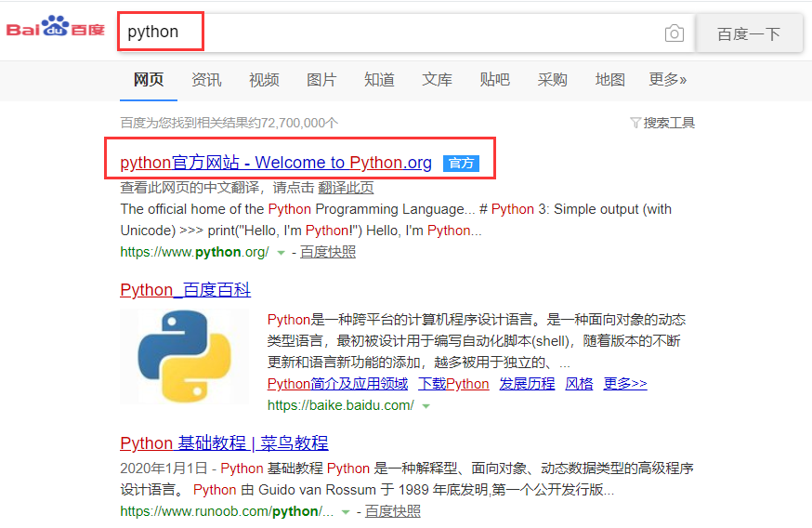This screenshot has width=812, height=528.
Task: Open Python简介及应用领域 sublink
Action: pyautogui.click(x=337, y=383)
